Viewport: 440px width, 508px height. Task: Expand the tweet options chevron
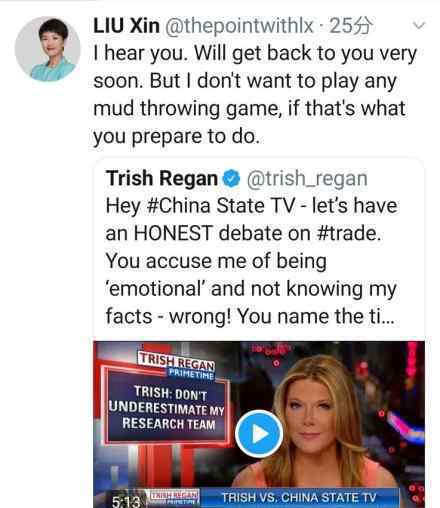[x=419, y=25]
